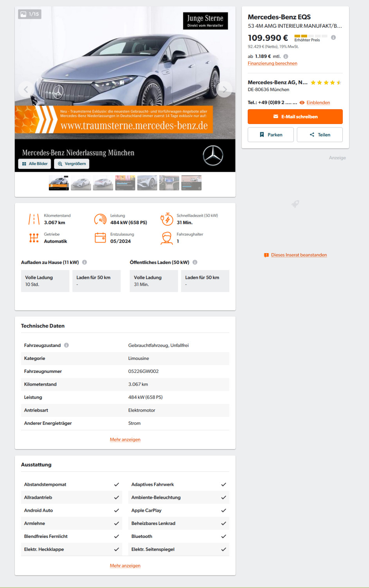Click the Apple CarPlay checkmark
Image resolution: width=369 pixels, height=588 pixels.
point(223,511)
